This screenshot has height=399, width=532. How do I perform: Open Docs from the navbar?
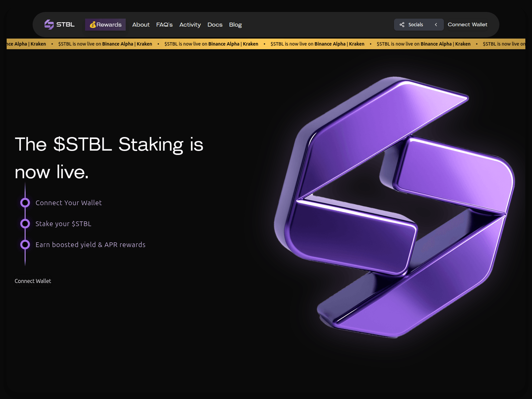[215, 25]
